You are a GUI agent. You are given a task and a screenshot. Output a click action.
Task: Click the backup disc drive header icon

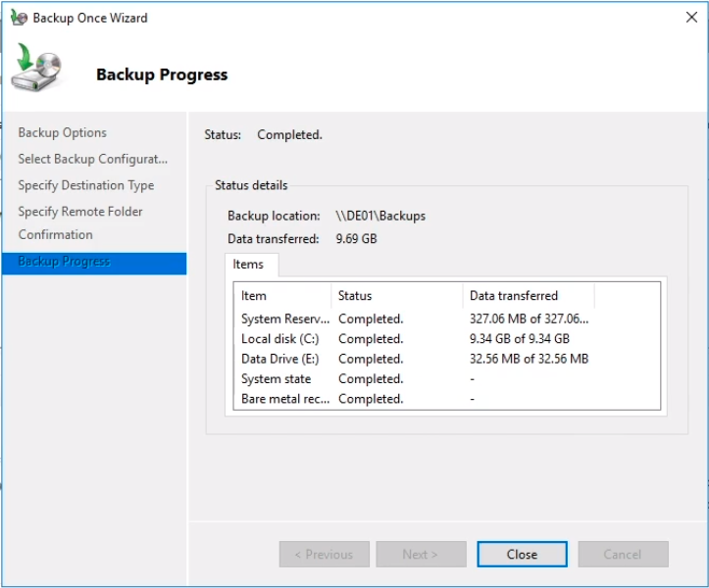[x=36, y=68]
